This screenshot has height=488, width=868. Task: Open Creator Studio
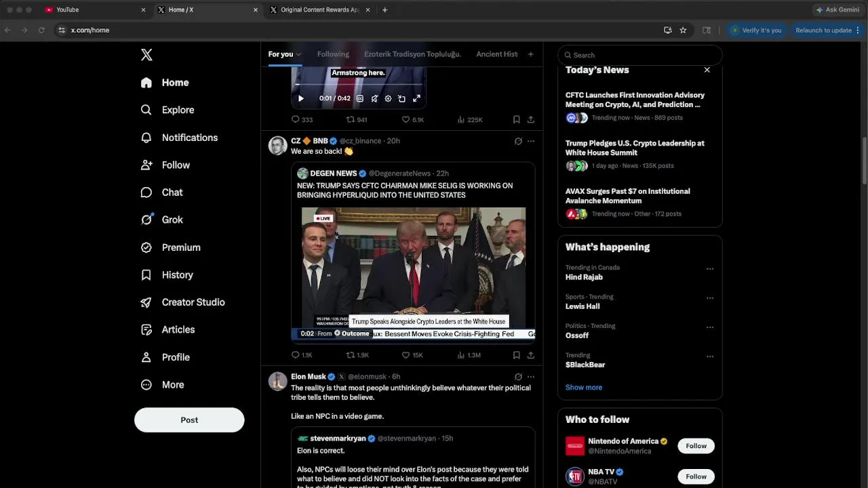182,302
